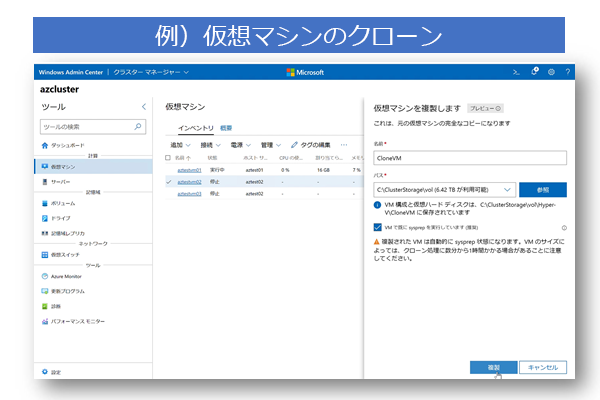600x400 pixels.
Task: Click the azcluster heading
Action: [x=59, y=89]
